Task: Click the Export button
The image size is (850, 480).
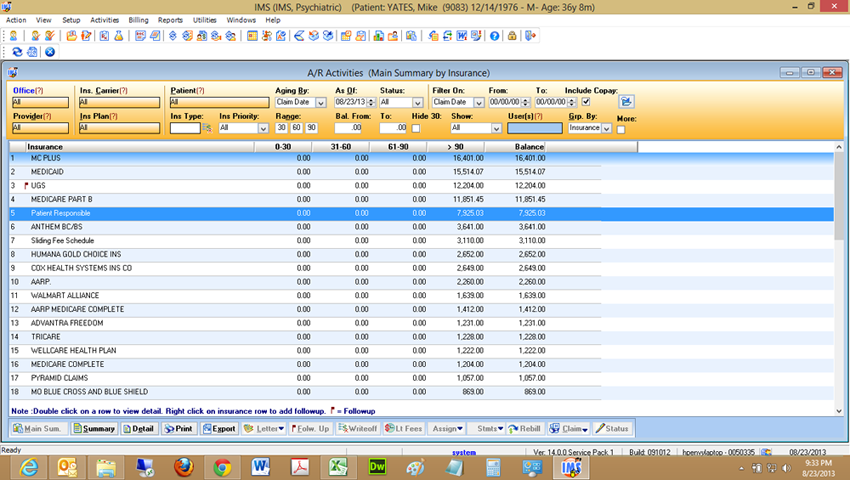Action: click(x=220, y=428)
